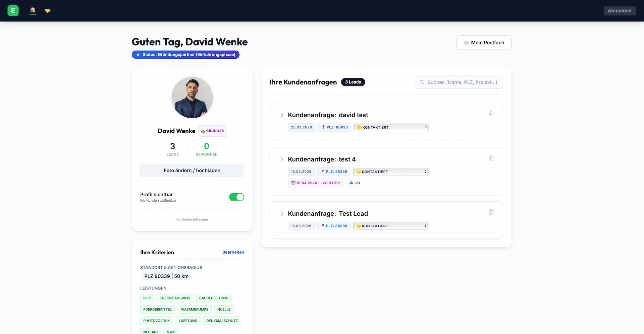
Task: Expand the Test Lead request chevron
Action: tap(282, 214)
